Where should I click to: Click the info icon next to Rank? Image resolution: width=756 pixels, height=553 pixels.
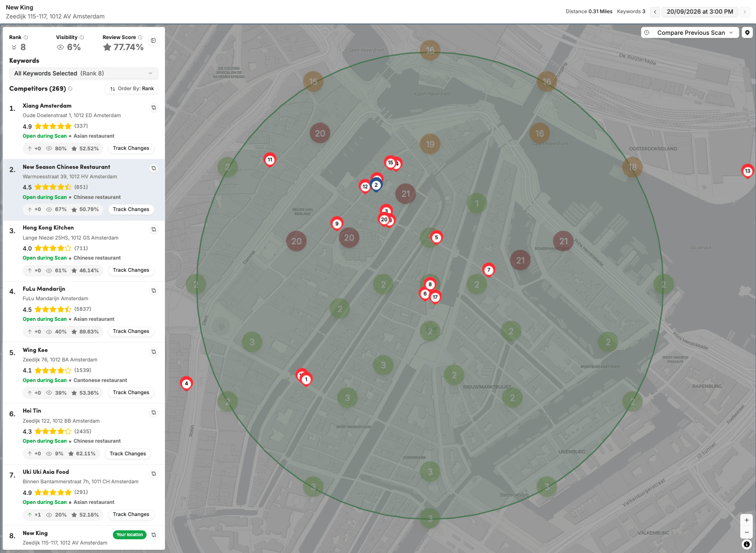pyautogui.click(x=26, y=37)
